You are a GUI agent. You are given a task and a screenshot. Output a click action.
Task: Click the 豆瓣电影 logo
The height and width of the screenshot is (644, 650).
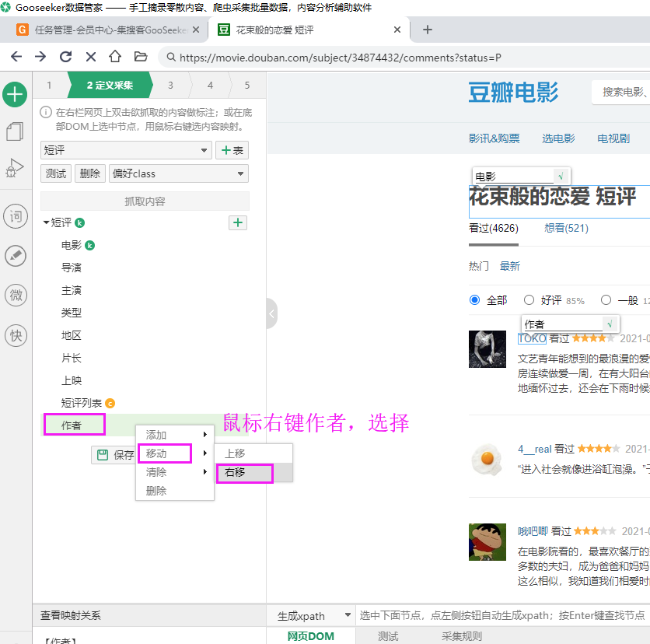(x=514, y=92)
